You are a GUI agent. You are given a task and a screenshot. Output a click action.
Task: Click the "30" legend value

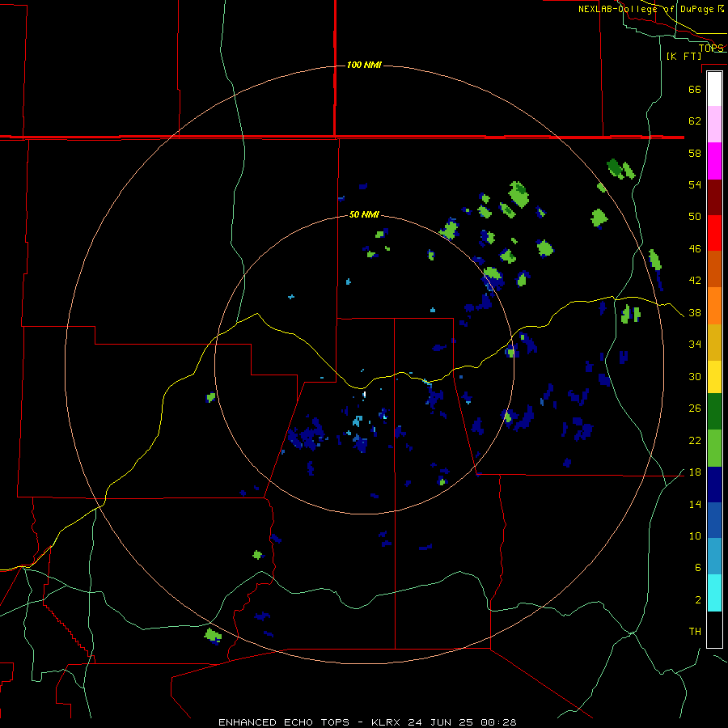tap(695, 376)
